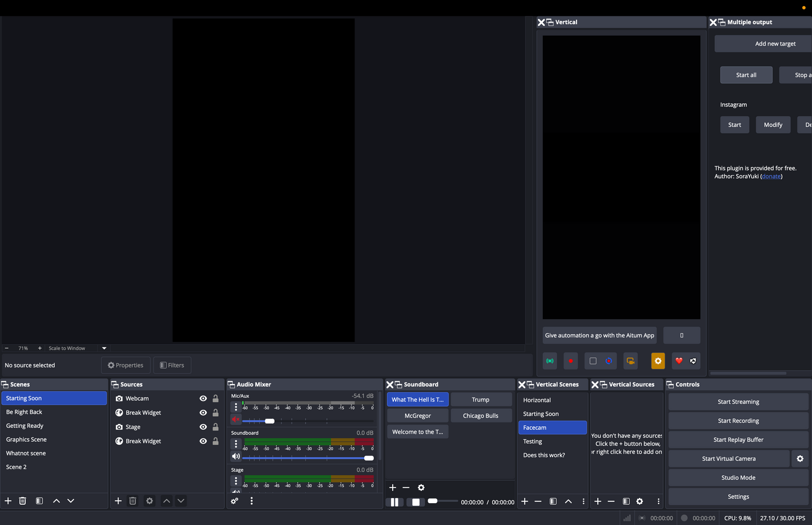Open the Vertical Sources settings gear
The image size is (812, 525).
click(x=639, y=501)
